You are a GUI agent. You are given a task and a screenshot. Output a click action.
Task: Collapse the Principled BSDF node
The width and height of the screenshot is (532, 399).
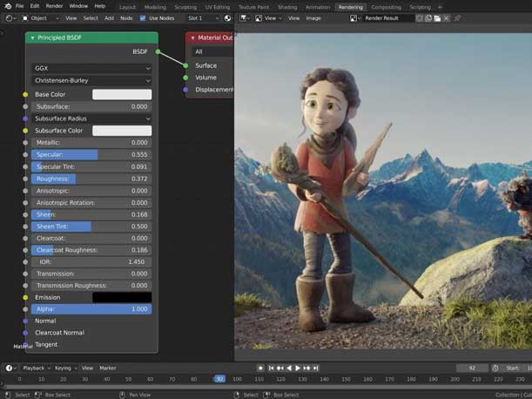[x=32, y=38]
